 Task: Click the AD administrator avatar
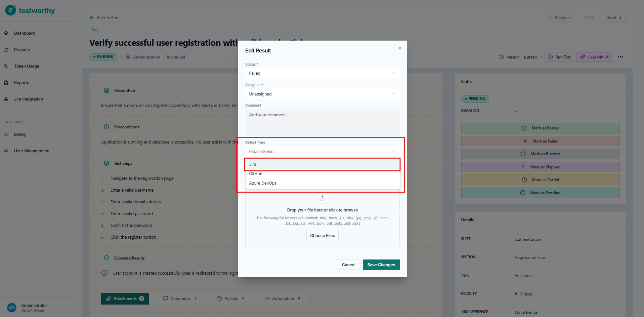[x=12, y=308]
